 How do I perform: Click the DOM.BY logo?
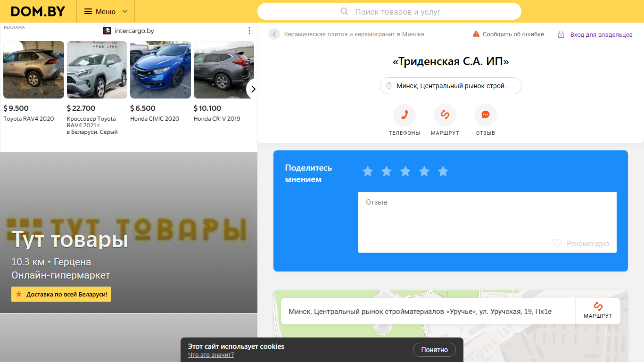[x=38, y=11]
